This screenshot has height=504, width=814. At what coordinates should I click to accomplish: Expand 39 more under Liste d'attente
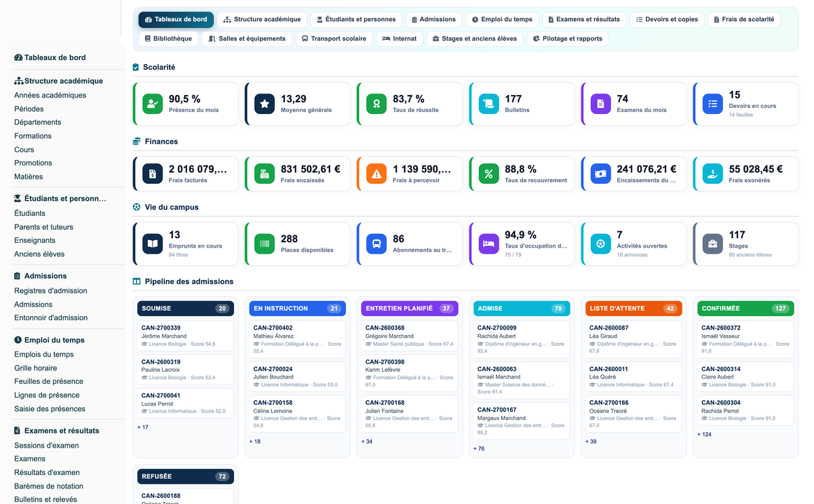click(591, 442)
